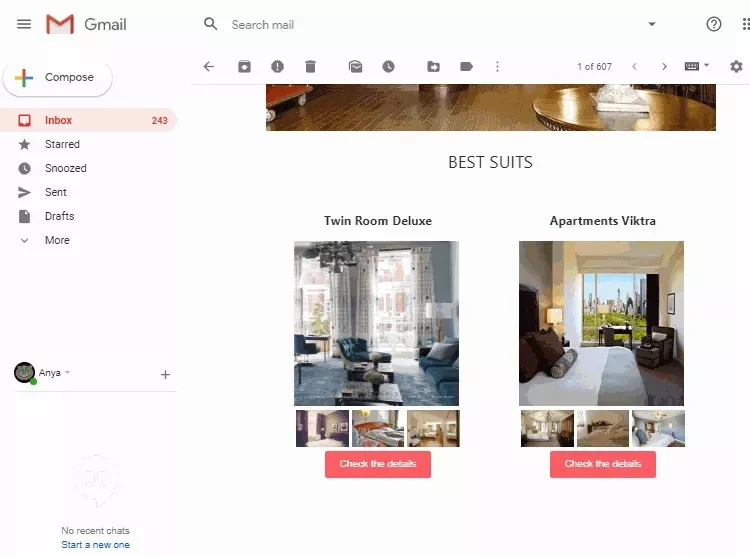Apply a label to email

(x=466, y=67)
